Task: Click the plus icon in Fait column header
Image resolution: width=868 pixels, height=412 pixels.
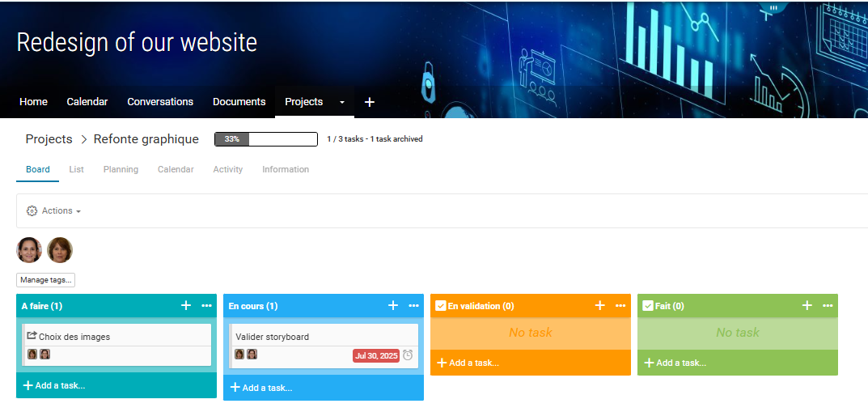Action: pyautogui.click(x=807, y=305)
